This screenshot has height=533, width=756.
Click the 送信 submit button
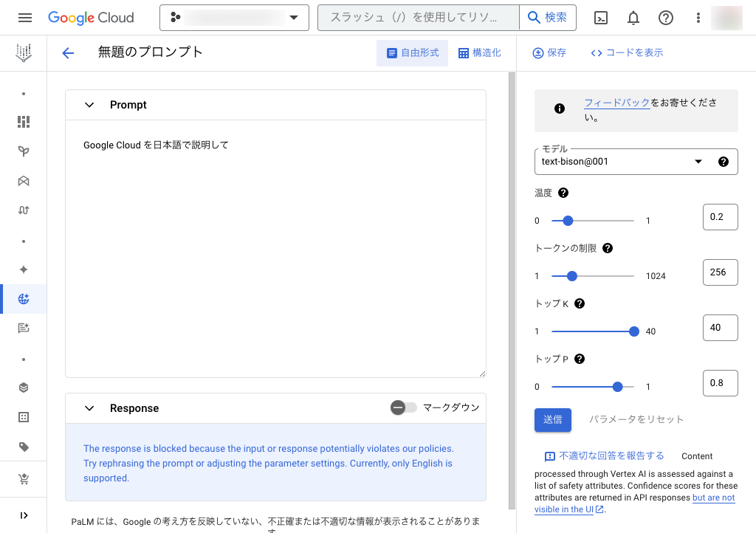(553, 419)
